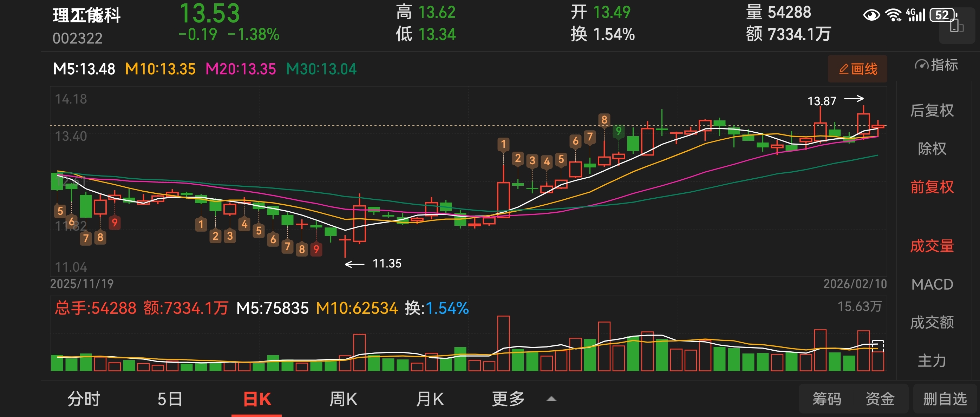980x417 pixels.
Task: Click the dashed box on latest volume bar
Action: click(878, 345)
